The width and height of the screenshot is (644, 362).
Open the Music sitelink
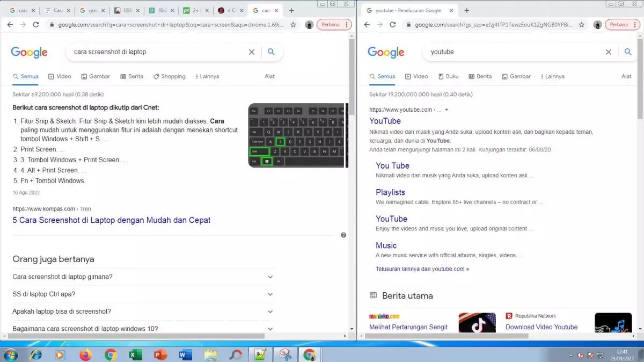point(386,245)
